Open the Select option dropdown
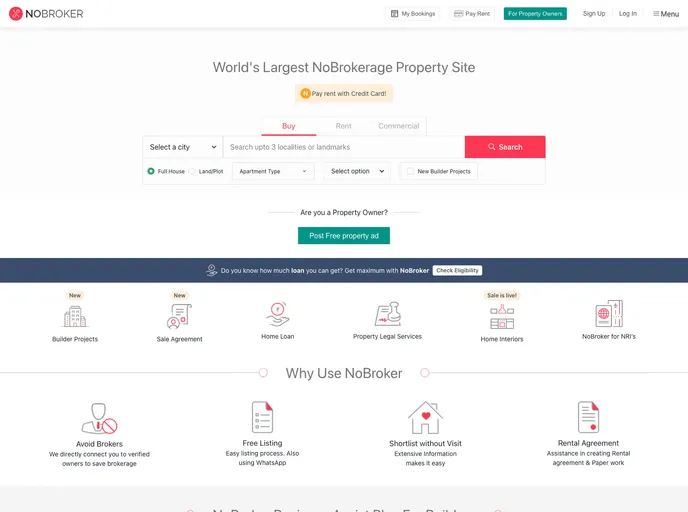Image resolution: width=688 pixels, height=512 pixels. (x=357, y=171)
